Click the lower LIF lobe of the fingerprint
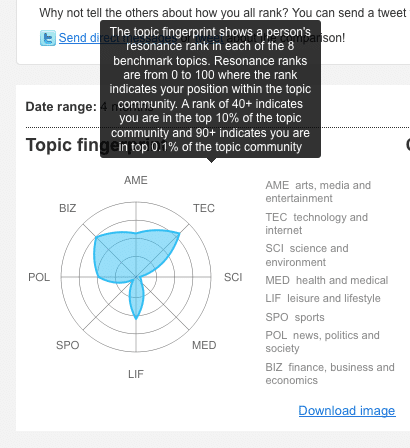Viewport: 410px width, 448px height. [136, 298]
